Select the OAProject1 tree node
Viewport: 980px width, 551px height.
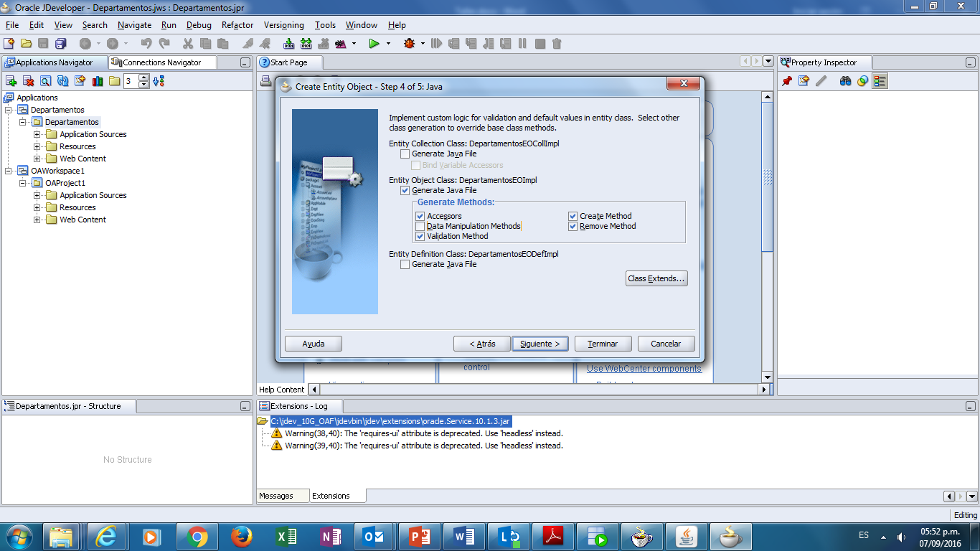click(x=65, y=183)
